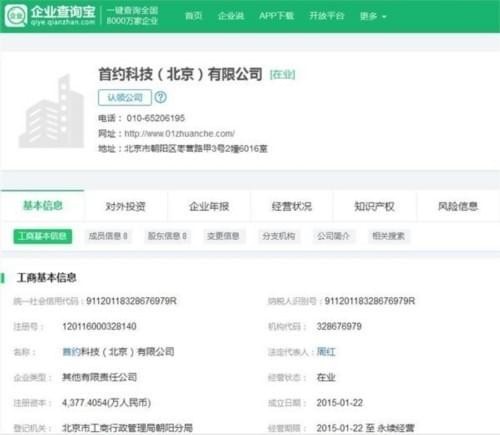Jump to 成员信息 section
Image resolution: width=500 pixels, height=435 pixels.
coord(108,236)
